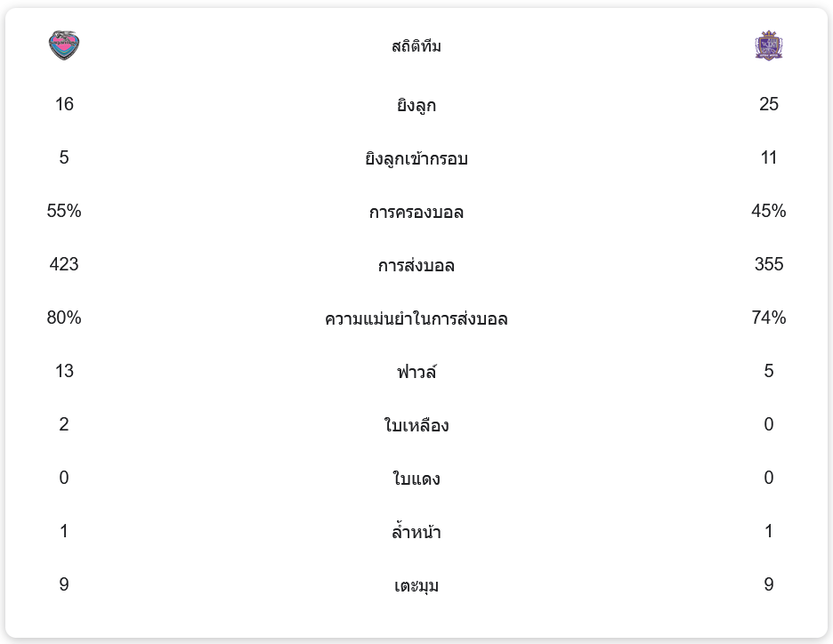Select the "เตะมุม" corners label

[416, 586]
